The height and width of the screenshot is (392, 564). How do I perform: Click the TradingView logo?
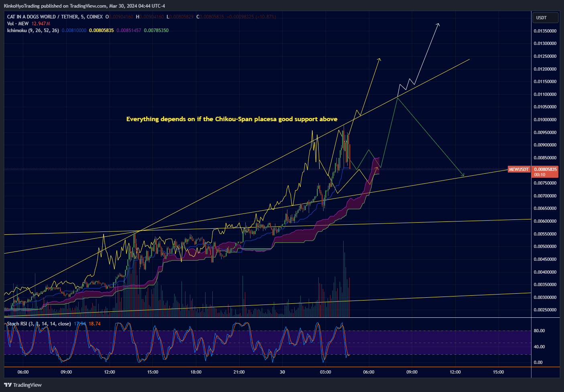click(x=24, y=385)
